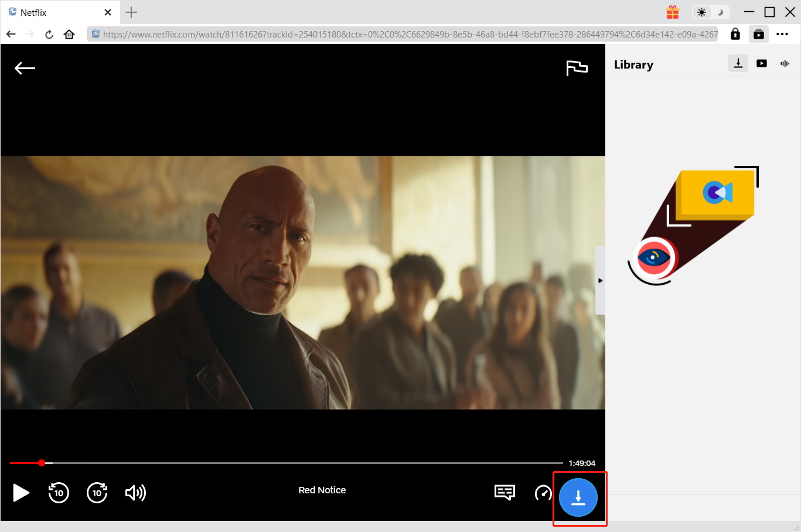This screenshot has height=532, width=801.
Task: Switch to the video library view
Action: pos(761,63)
